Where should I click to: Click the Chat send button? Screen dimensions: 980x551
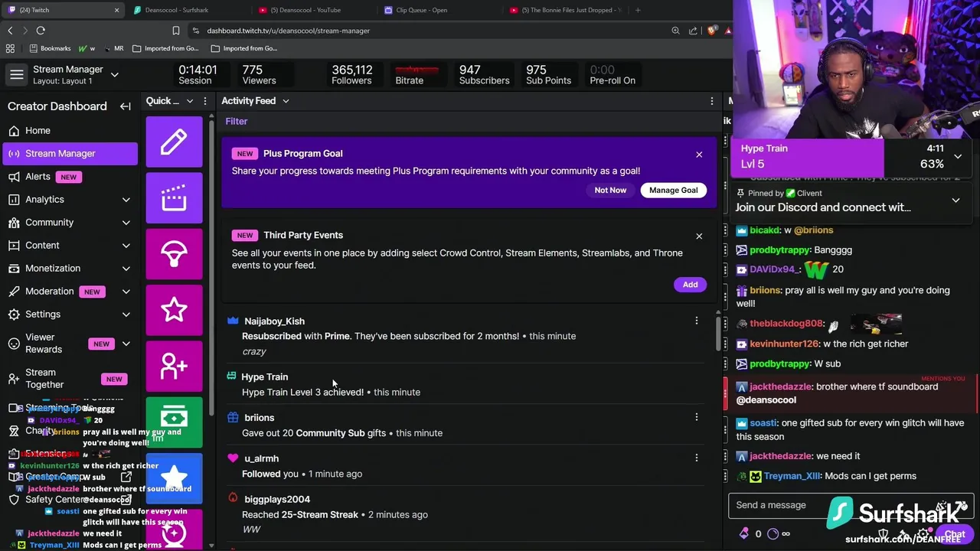(x=954, y=534)
